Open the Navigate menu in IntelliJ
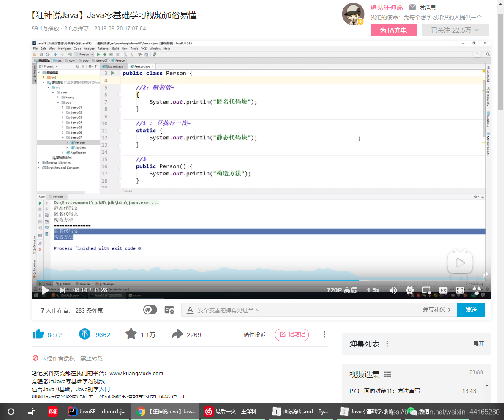The height and width of the screenshot is (420, 504). (64, 49)
